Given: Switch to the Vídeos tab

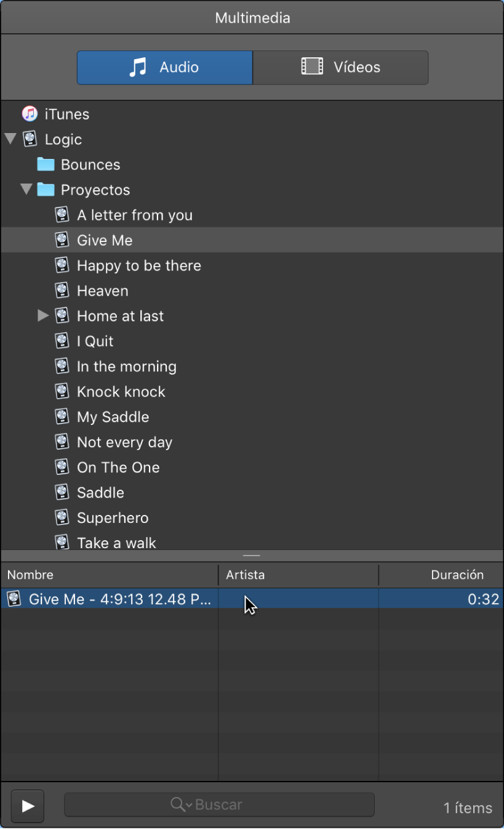Looking at the screenshot, I should (340, 67).
